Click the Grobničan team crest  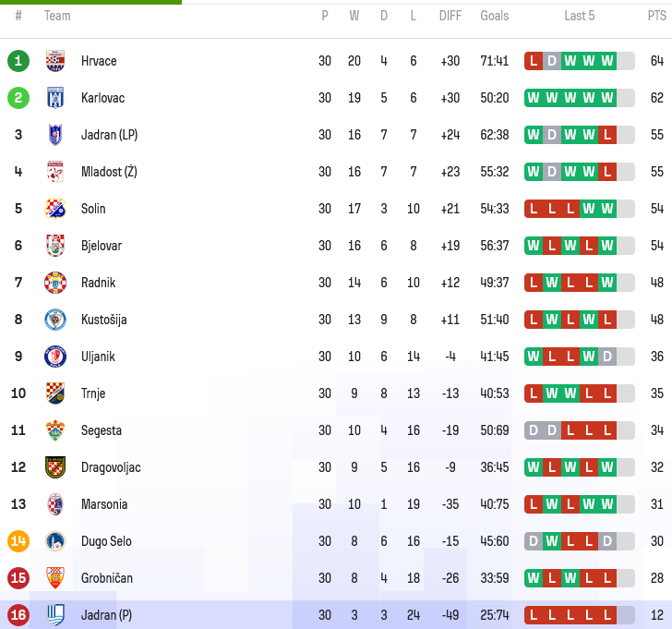pos(55,578)
